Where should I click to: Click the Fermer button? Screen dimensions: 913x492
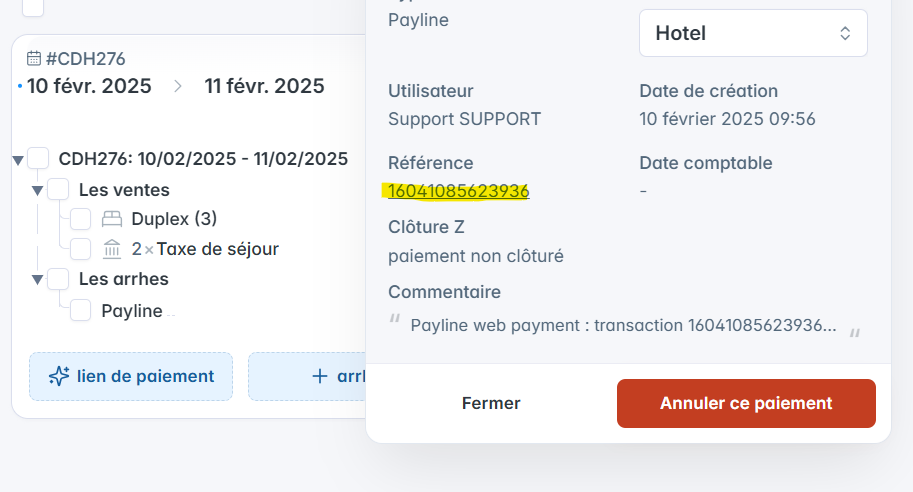[x=491, y=403]
